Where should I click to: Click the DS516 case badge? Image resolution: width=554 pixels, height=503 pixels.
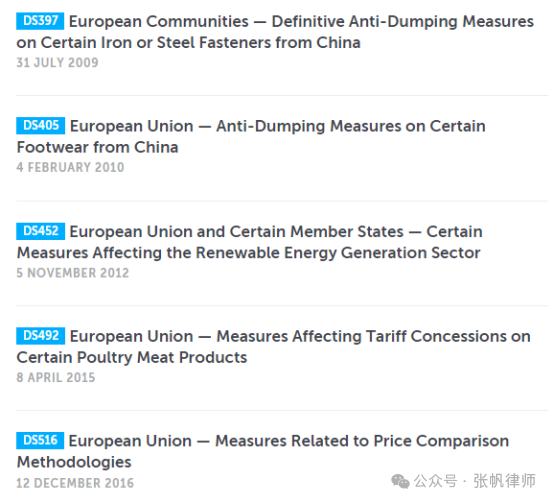40,440
